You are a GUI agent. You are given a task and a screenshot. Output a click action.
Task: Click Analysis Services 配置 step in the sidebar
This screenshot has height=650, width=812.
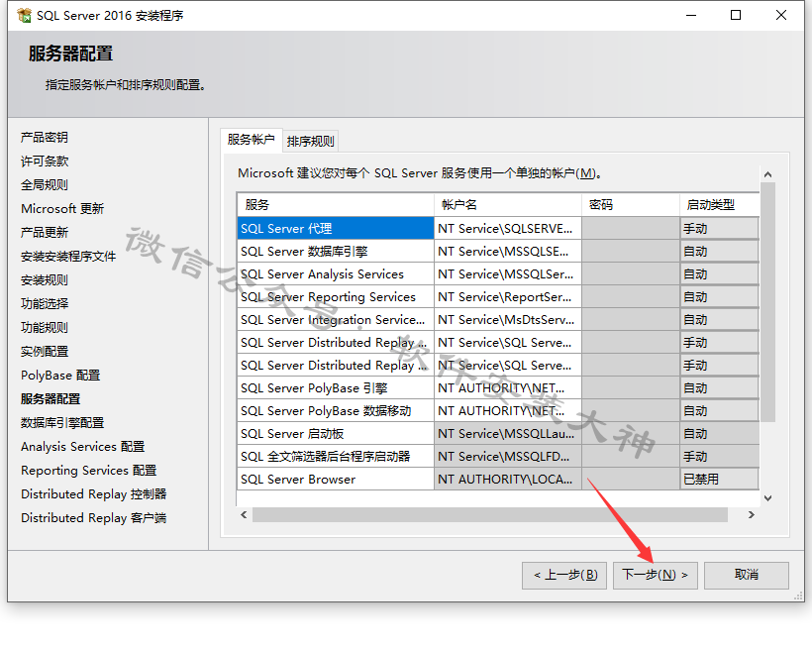point(83,447)
